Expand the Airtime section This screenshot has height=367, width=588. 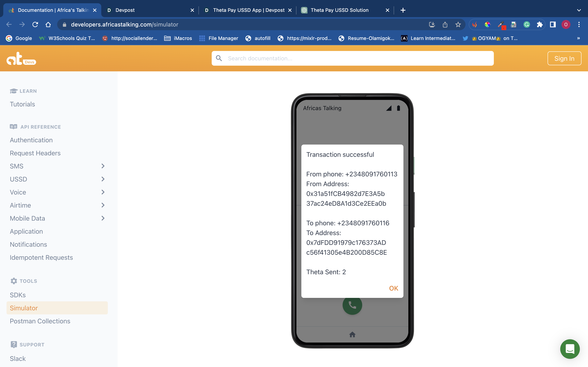coord(103,205)
